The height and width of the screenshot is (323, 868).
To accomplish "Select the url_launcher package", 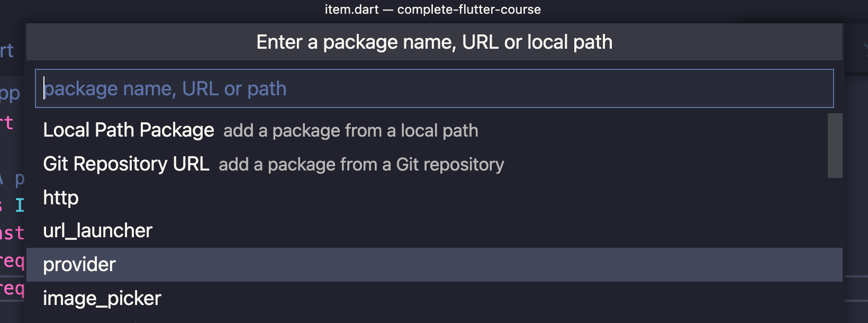I will point(98,231).
